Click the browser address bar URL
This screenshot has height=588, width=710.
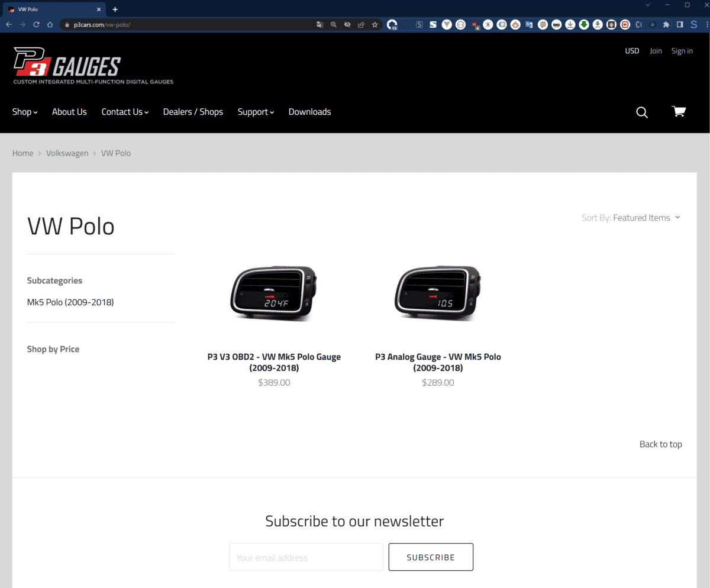[x=101, y=25]
